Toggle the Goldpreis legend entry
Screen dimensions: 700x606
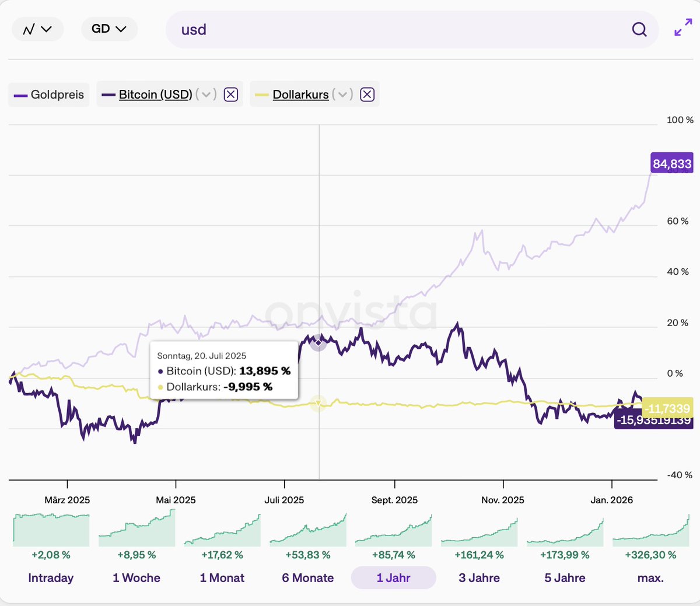48,94
